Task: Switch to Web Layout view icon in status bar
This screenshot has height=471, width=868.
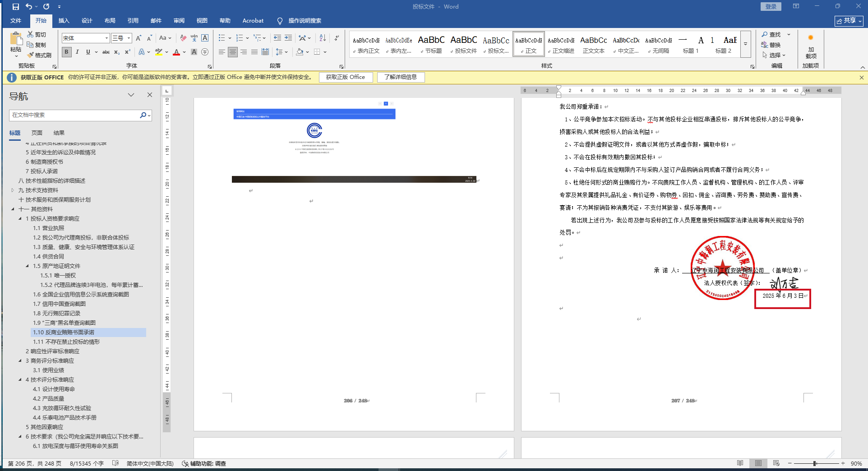Action: [776, 463]
